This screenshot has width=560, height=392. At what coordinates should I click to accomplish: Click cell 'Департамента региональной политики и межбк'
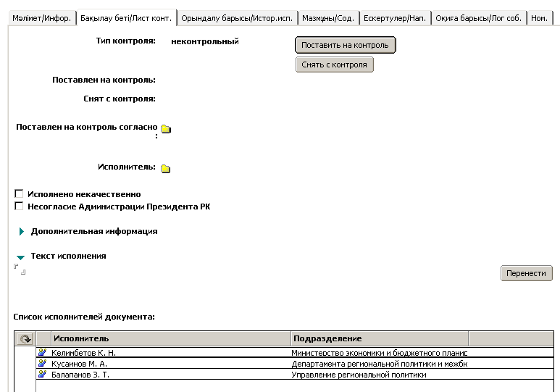coord(380,364)
